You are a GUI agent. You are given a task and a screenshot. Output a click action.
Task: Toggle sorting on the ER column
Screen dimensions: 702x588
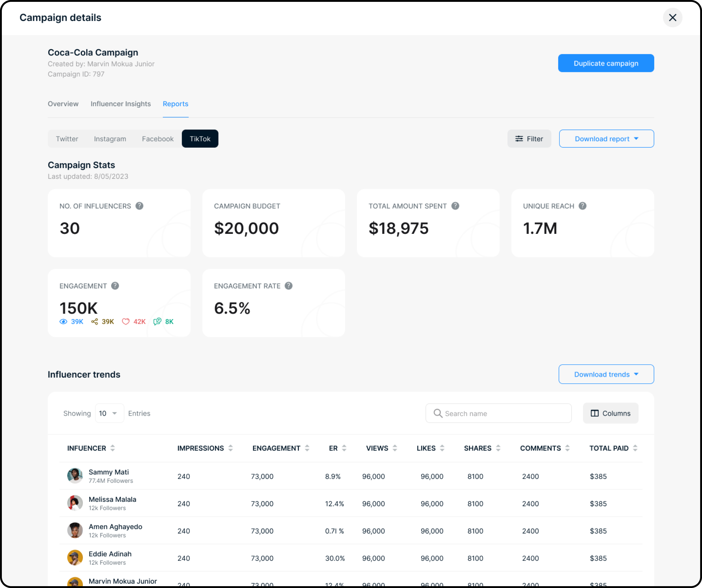tap(344, 448)
